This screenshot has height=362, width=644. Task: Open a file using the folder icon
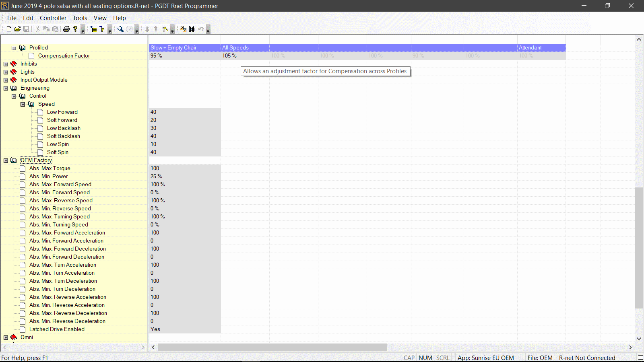17,29
